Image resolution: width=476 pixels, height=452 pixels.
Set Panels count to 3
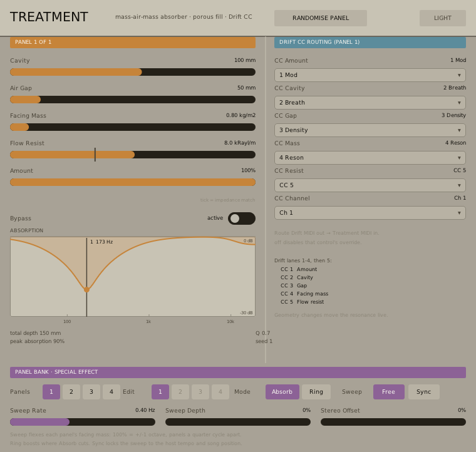[91, 392]
